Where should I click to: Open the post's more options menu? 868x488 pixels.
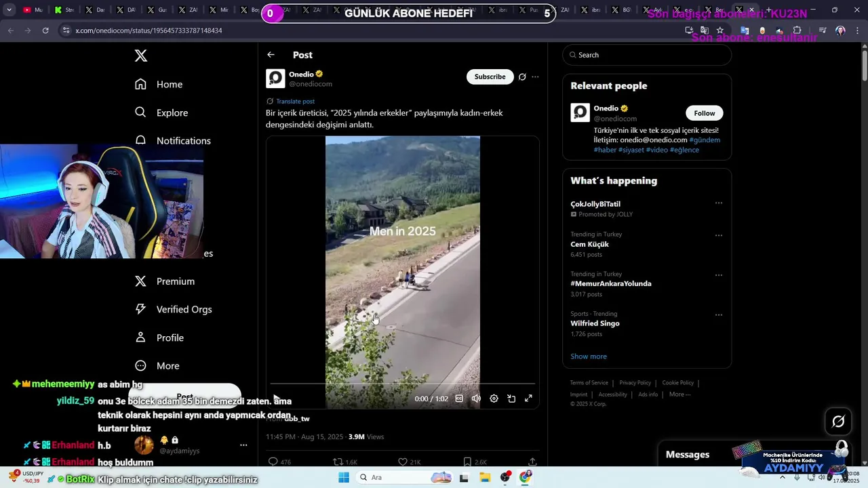(535, 77)
